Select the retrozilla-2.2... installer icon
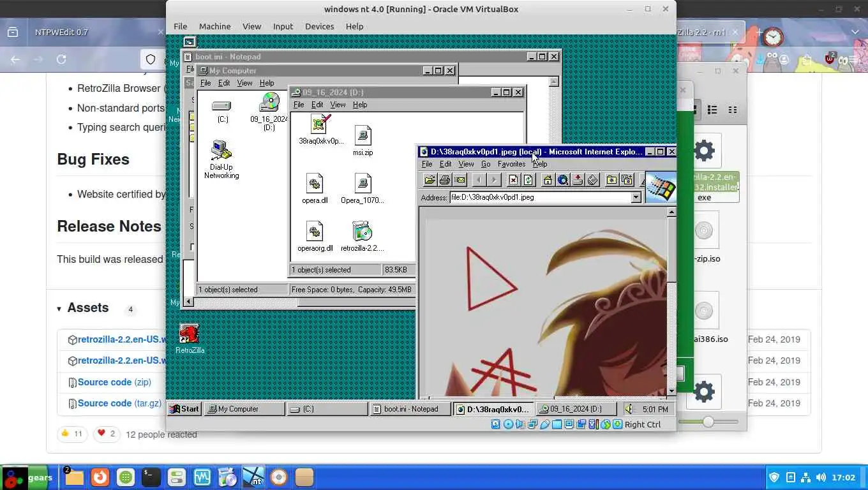 (x=362, y=236)
